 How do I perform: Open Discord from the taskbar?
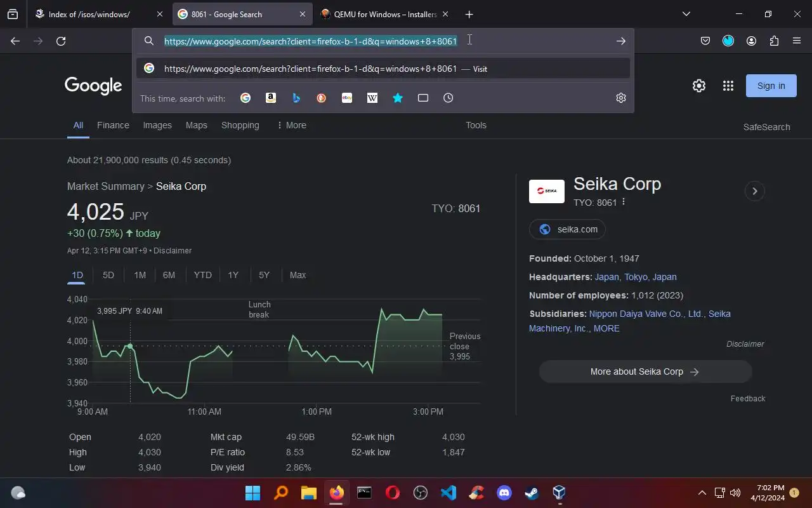(x=504, y=493)
